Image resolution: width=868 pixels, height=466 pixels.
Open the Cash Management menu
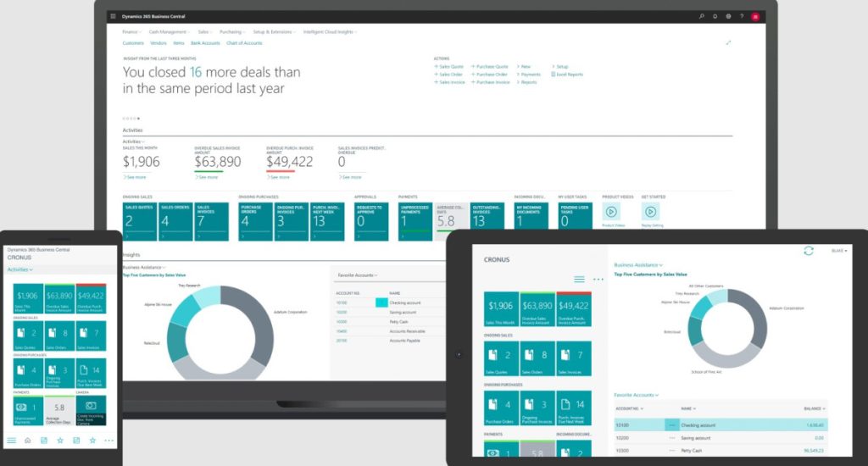pyautogui.click(x=169, y=31)
